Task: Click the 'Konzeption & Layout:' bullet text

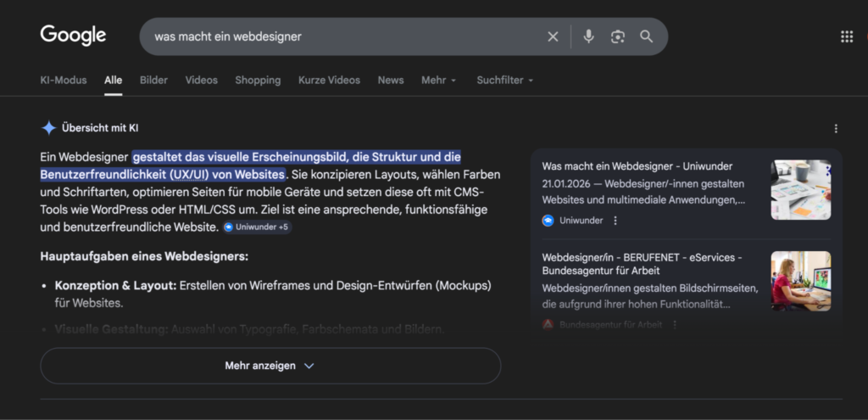Action: pyautogui.click(x=115, y=286)
